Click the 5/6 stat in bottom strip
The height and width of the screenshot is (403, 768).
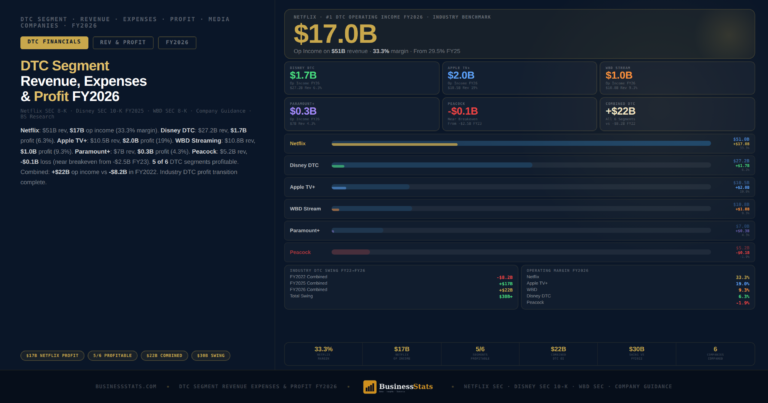pyautogui.click(x=480, y=353)
